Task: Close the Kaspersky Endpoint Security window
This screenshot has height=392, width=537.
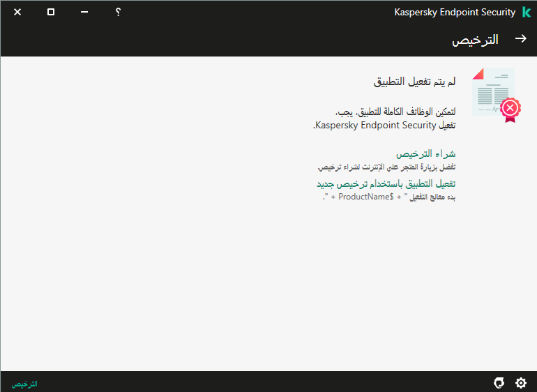Action: (x=17, y=12)
